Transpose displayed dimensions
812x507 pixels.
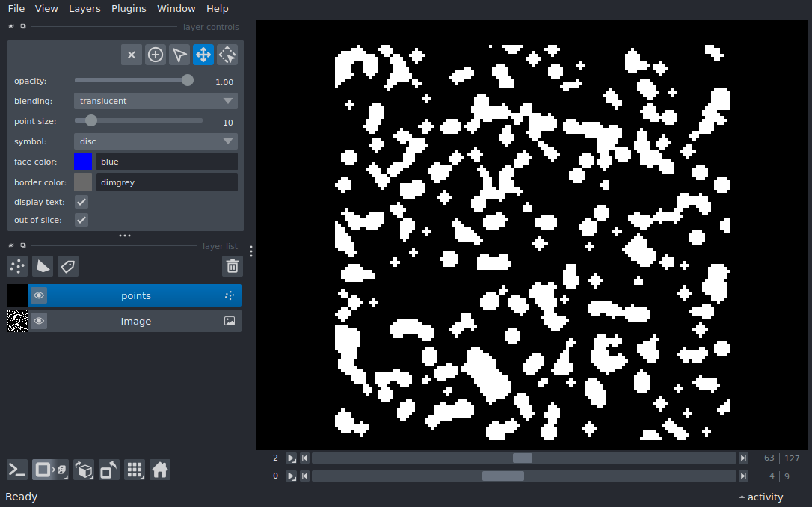pyautogui.click(x=108, y=470)
